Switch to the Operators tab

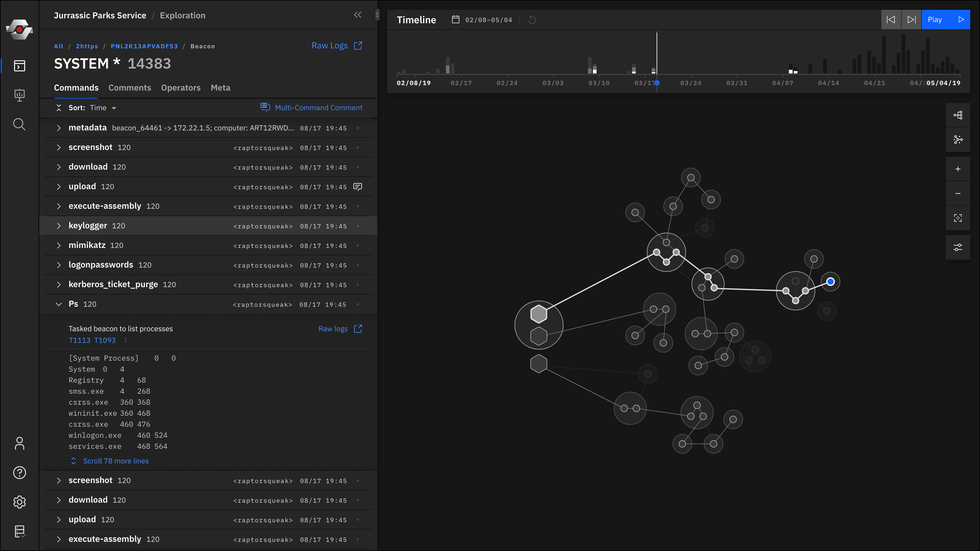[181, 88]
